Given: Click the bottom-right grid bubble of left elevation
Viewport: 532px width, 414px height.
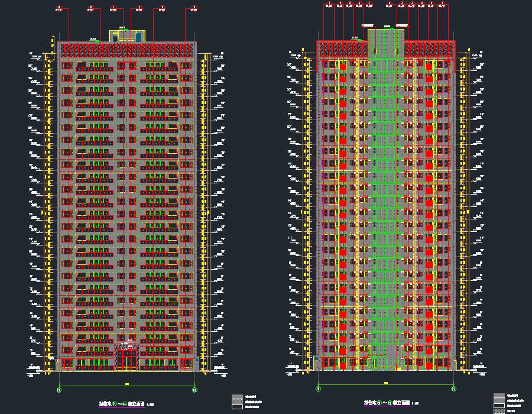Looking at the screenshot, I should [x=195, y=389].
